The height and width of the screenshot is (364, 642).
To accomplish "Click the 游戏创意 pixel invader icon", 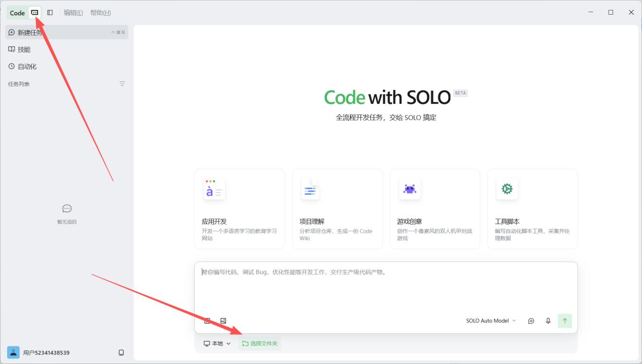I will click(x=409, y=189).
